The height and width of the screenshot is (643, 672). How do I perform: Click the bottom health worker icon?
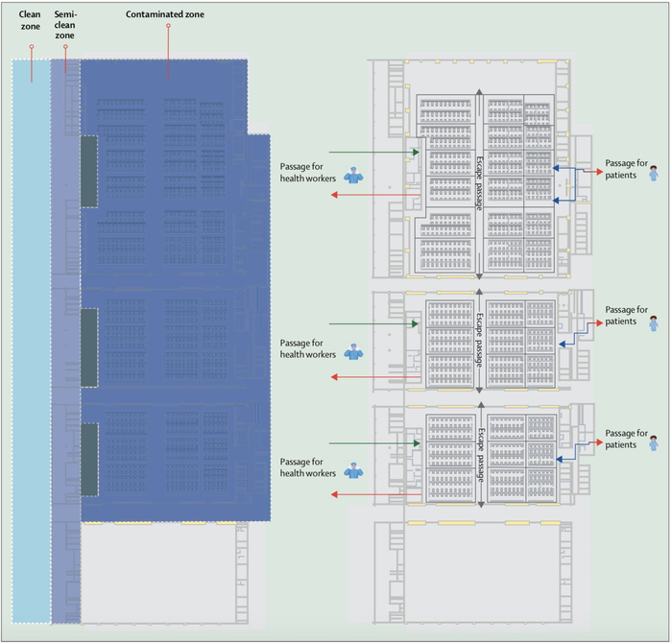(x=353, y=470)
